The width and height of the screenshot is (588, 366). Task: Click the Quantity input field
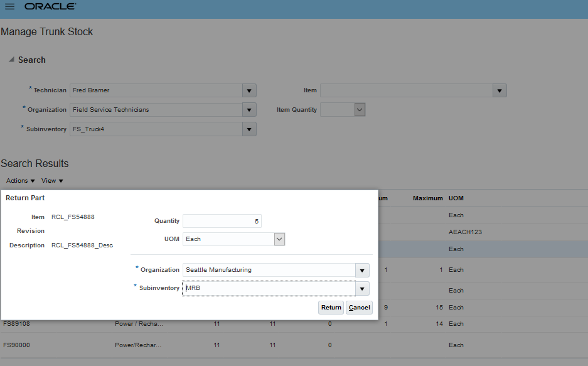(222, 221)
